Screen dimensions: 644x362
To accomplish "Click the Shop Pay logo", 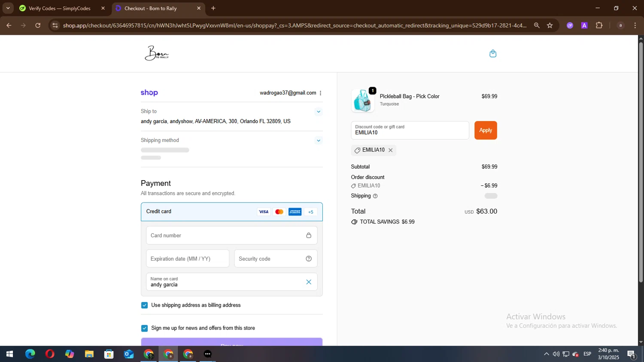I will click(x=149, y=93).
